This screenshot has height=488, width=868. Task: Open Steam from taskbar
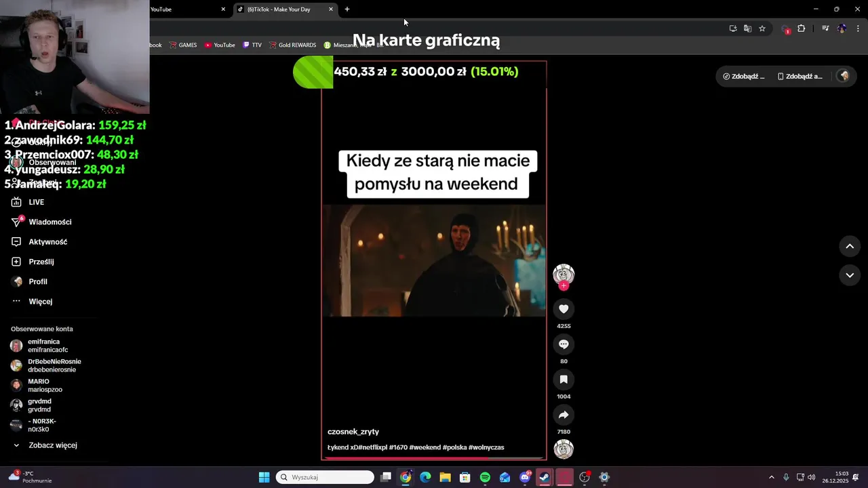545,477
